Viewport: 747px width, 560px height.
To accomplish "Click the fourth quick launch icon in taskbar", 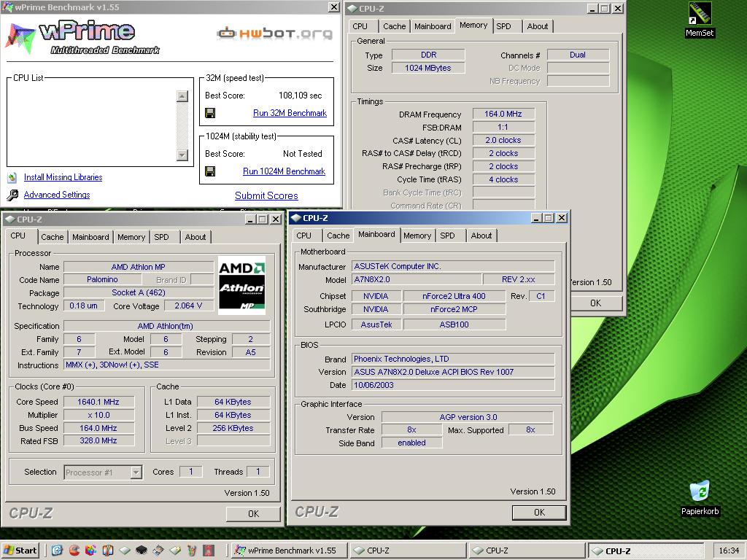I will pos(108,551).
